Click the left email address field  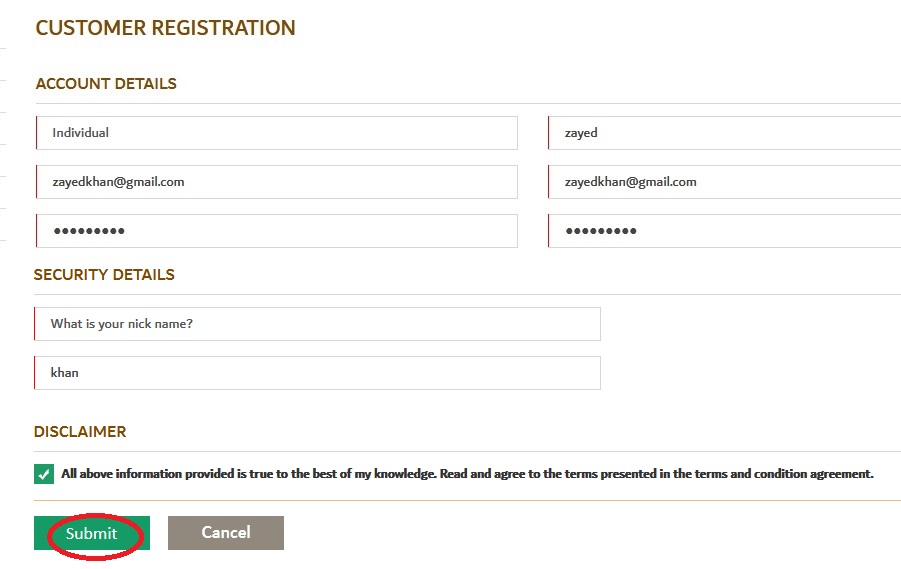click(276, 182)
